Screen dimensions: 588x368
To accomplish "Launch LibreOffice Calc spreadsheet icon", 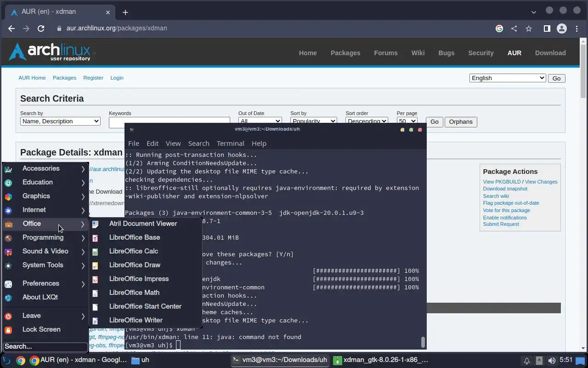I will pyautogui.click(x=95, y=252).
